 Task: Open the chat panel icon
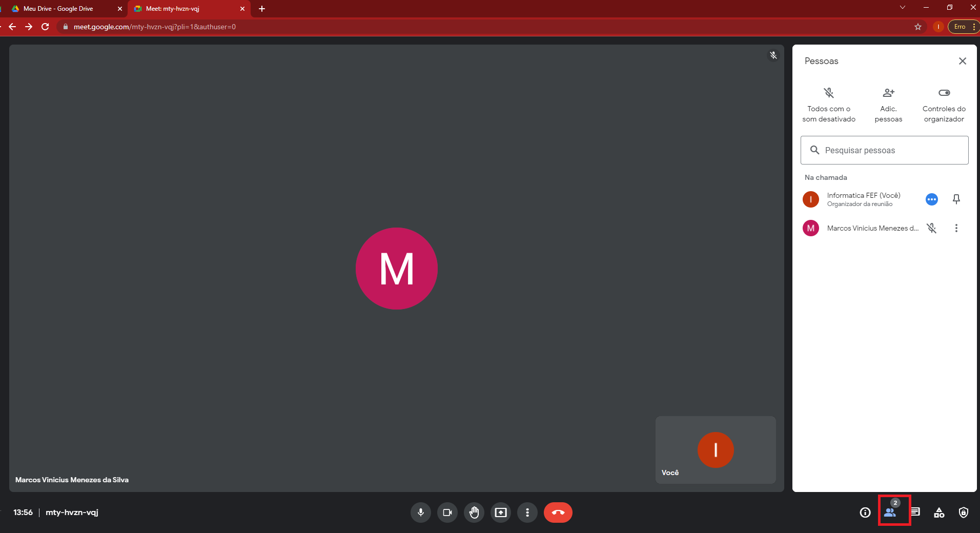tap(915, 512)
